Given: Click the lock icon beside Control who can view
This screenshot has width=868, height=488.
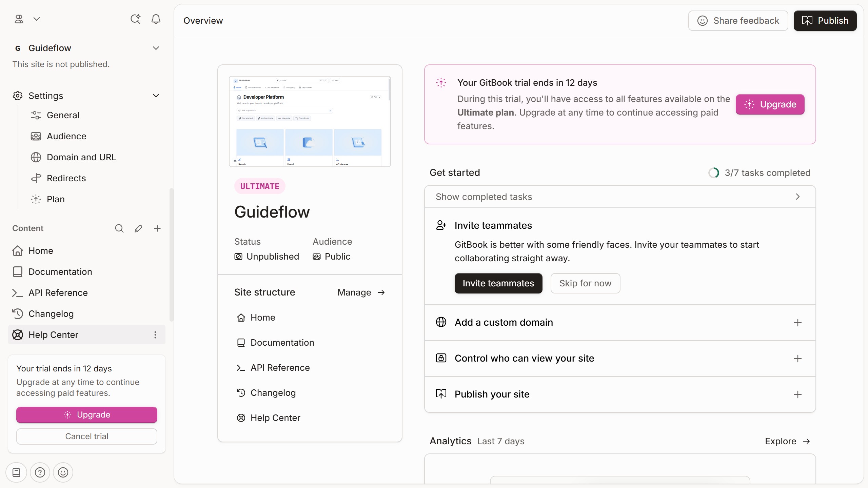Looking at the screenshot, I should (441, 358).
